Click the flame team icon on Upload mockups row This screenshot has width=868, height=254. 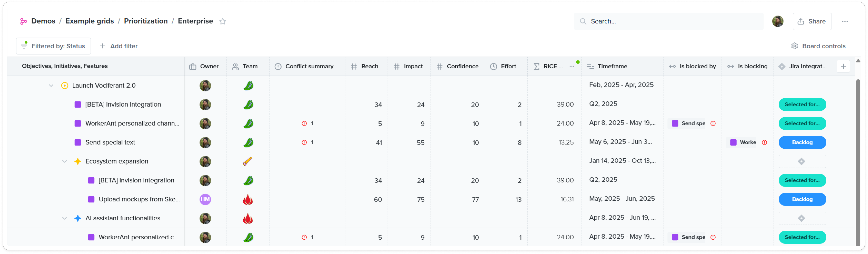(x=248, y=199)
